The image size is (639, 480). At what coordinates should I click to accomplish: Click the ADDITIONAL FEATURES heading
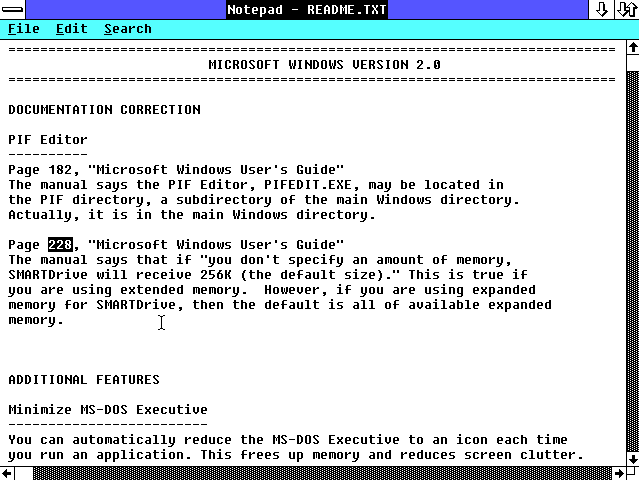84,379
